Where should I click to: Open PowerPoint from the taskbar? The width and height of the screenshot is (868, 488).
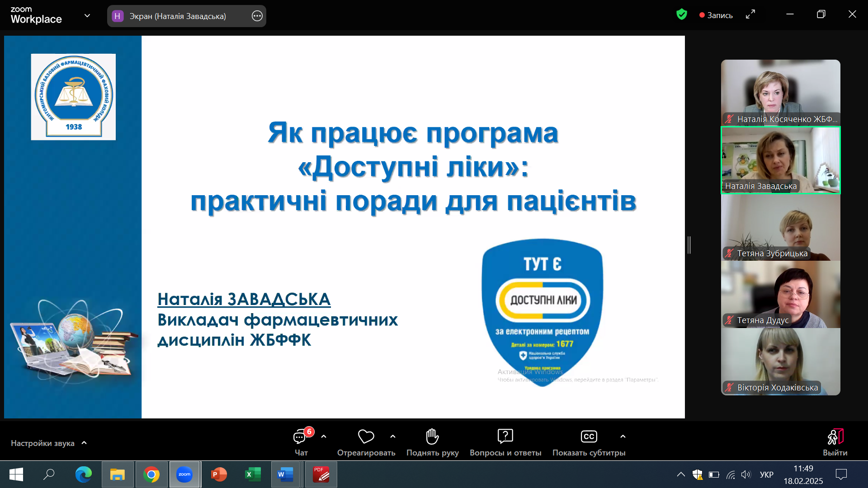coord(219,474)
